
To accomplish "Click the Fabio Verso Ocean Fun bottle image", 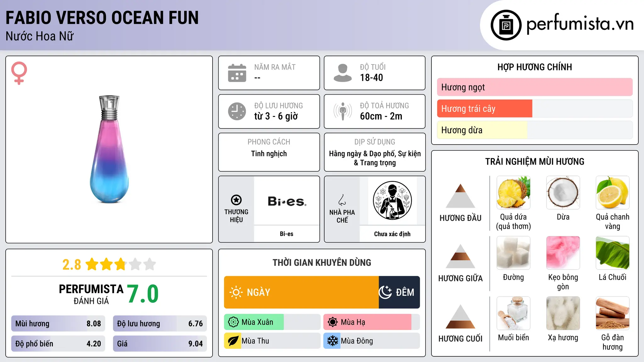I will pos(109,149).
